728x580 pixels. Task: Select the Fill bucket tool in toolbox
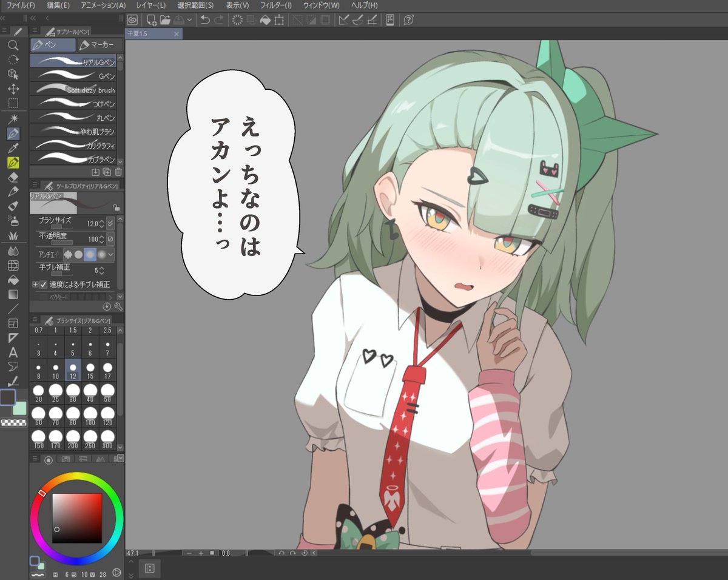click(x=13, y=280)
